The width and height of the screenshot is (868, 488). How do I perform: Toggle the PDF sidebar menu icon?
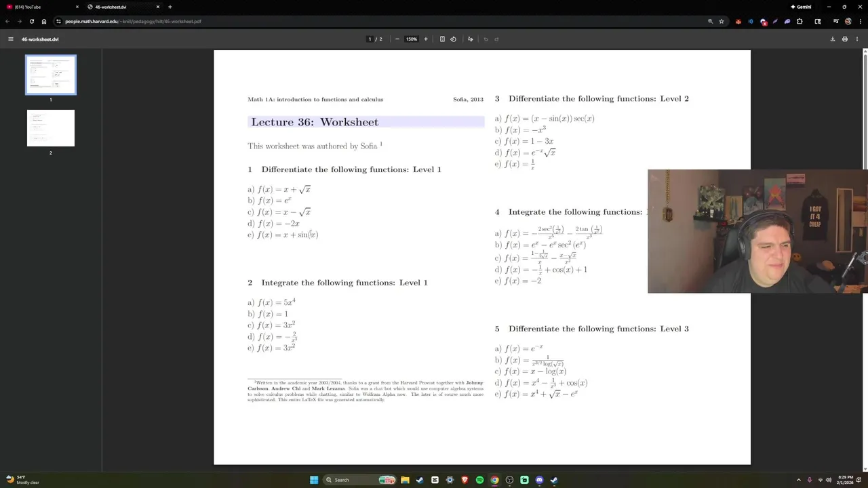10,39
